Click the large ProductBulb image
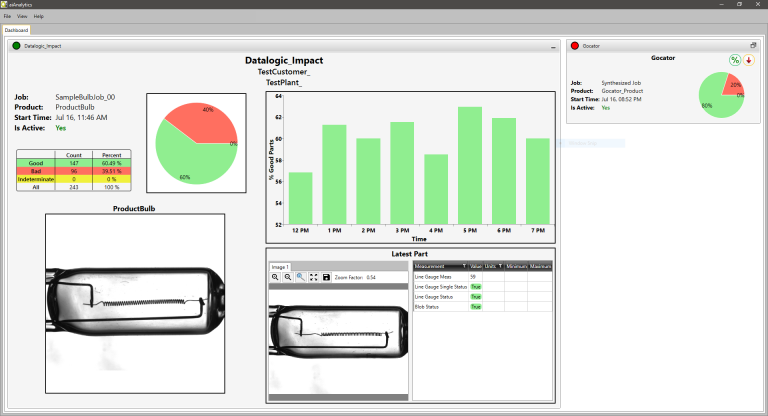Viewport: 768px width, 416px height. [135, 303]
